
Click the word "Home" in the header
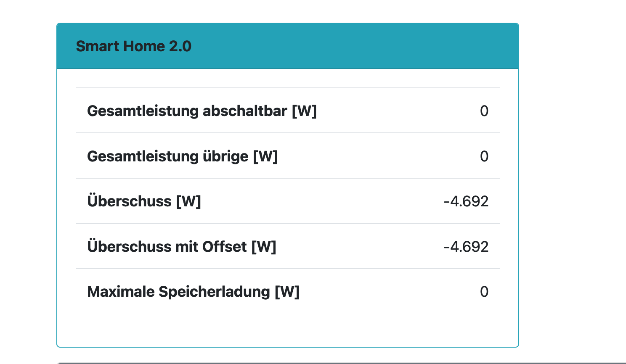pyautogui.click(x=143, y=46)
